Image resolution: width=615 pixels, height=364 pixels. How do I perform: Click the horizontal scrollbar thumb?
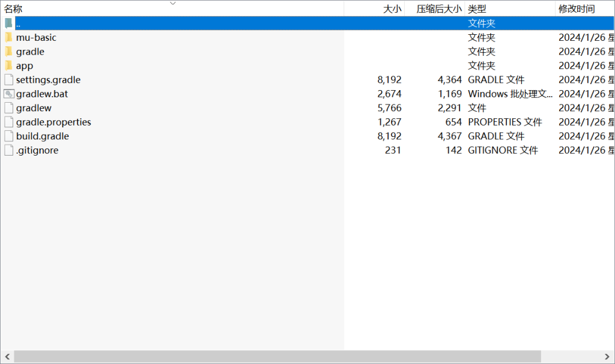pyautogui.click(x=276, y=357)
